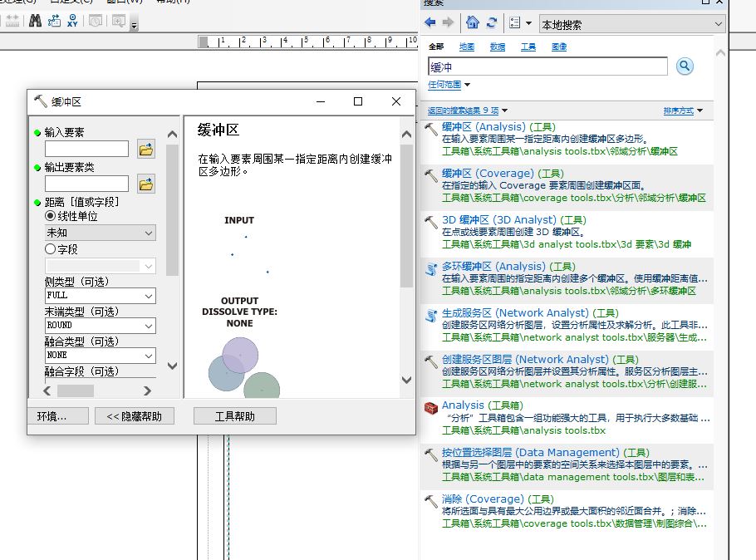Switch to the 工具 search filter tab

tap(528, 47)
